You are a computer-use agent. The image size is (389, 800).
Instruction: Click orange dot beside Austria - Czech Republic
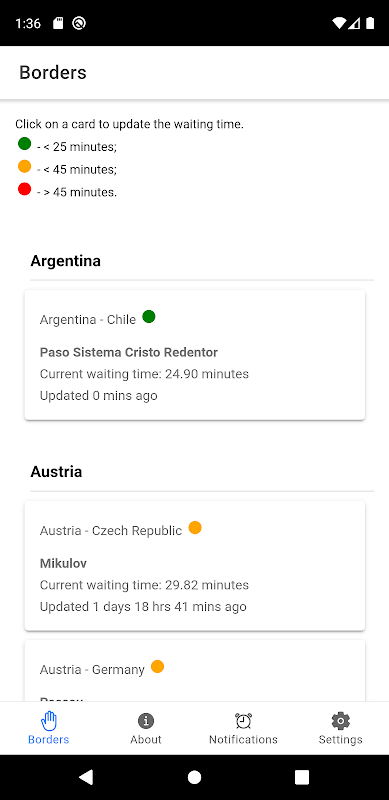(195, 528)
